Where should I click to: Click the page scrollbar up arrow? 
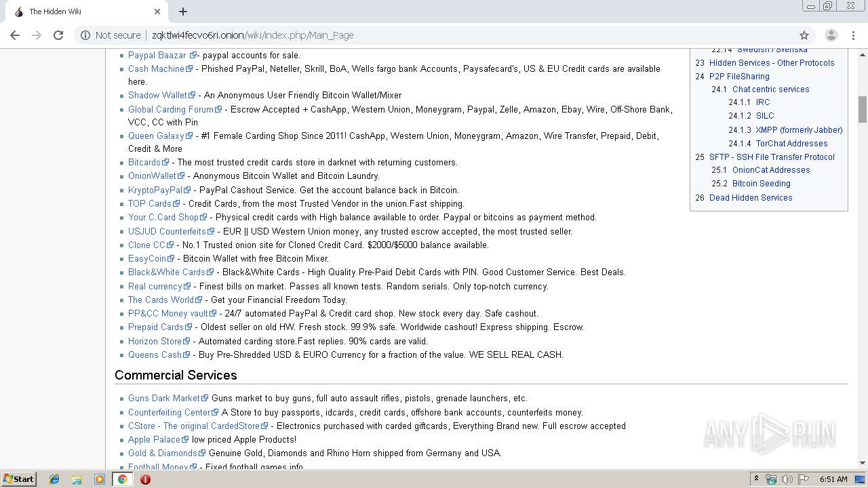point(863,54)
